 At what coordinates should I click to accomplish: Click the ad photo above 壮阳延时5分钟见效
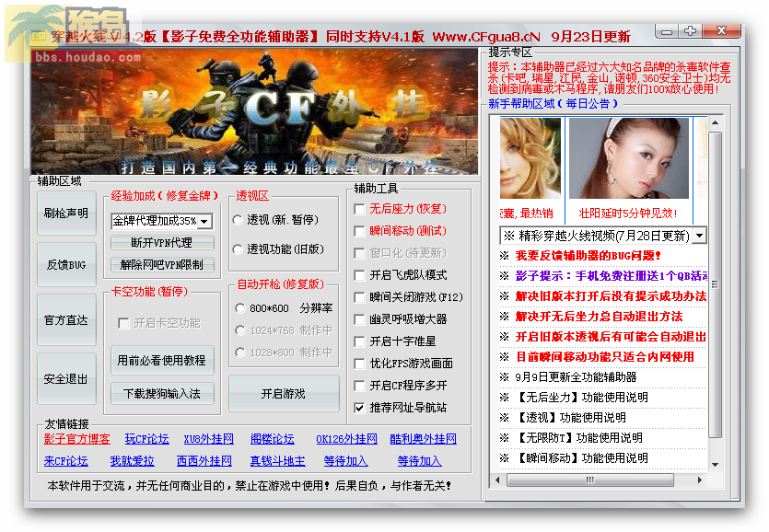[629, 158]
